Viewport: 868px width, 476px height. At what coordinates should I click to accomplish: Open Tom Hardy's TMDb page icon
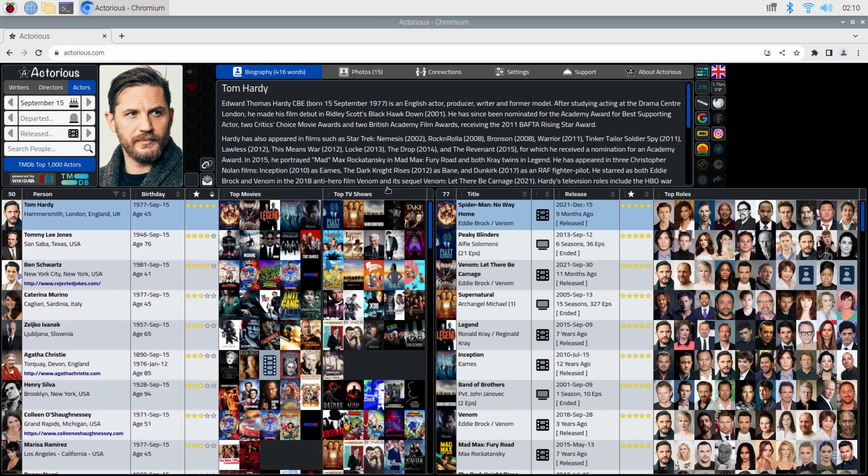(x=702, y=72)
